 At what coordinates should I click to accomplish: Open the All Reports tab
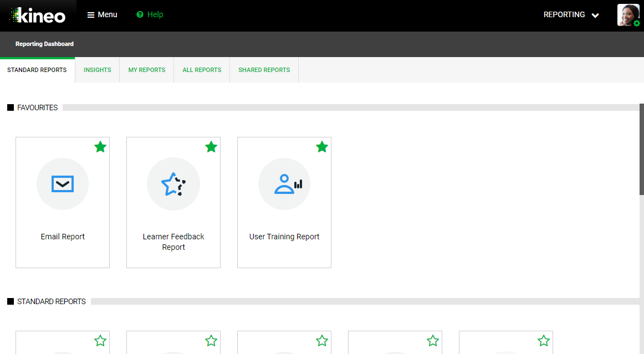click(202, 70)
